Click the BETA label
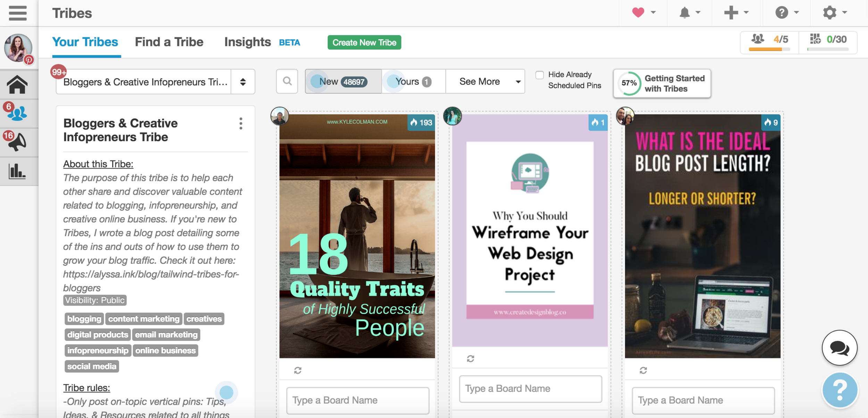This screenshot has height=418, width=868. 290,42
